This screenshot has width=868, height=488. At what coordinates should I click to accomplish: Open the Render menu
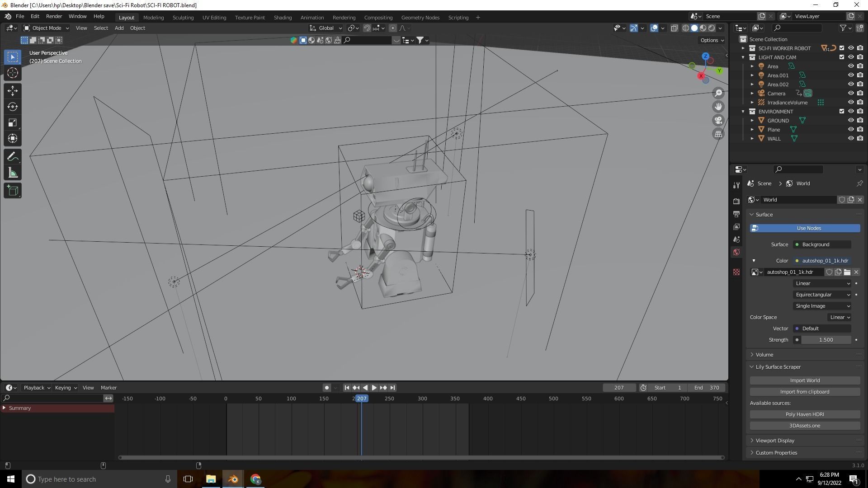[x=54, y=16]
